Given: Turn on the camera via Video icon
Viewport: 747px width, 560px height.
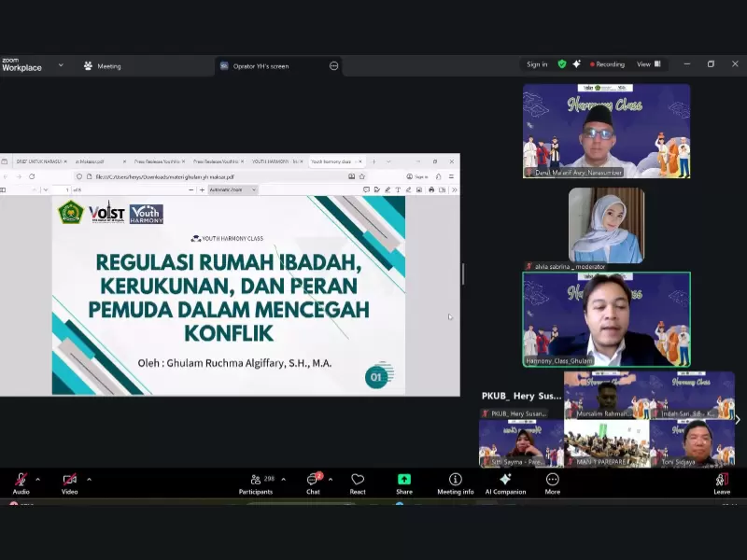Looking at the screenshot, I should click(x=69, y=480).
